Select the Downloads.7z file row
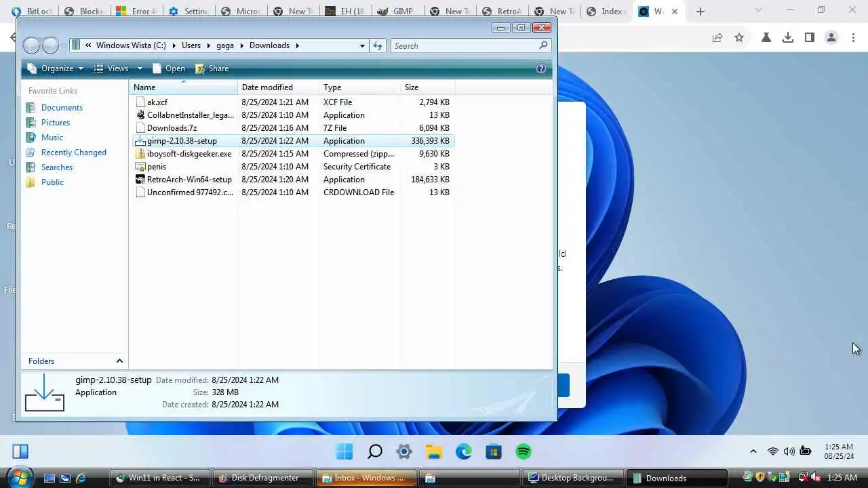Screen dimensions: 868x488 coord(292,128)
